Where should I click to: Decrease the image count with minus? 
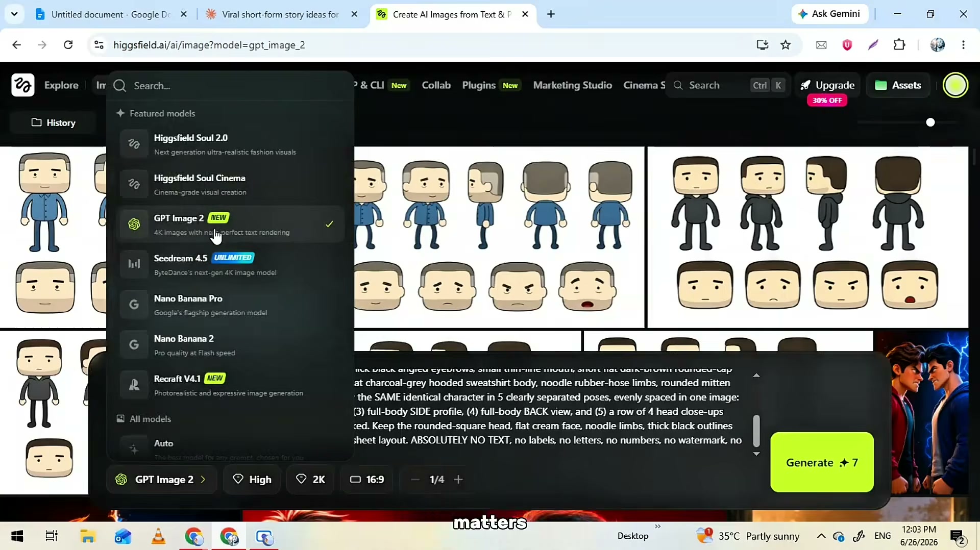[415, 480]
